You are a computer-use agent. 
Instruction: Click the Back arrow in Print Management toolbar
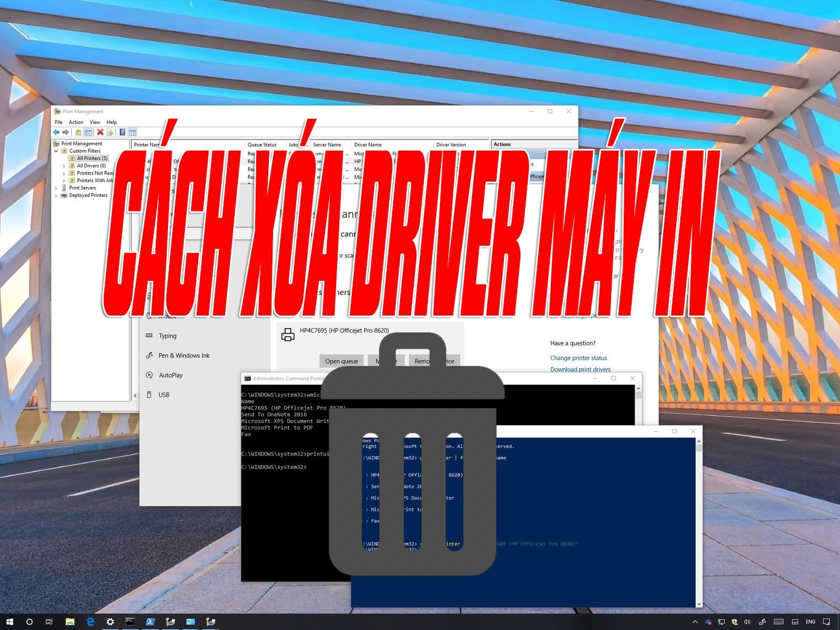(56, 132)
